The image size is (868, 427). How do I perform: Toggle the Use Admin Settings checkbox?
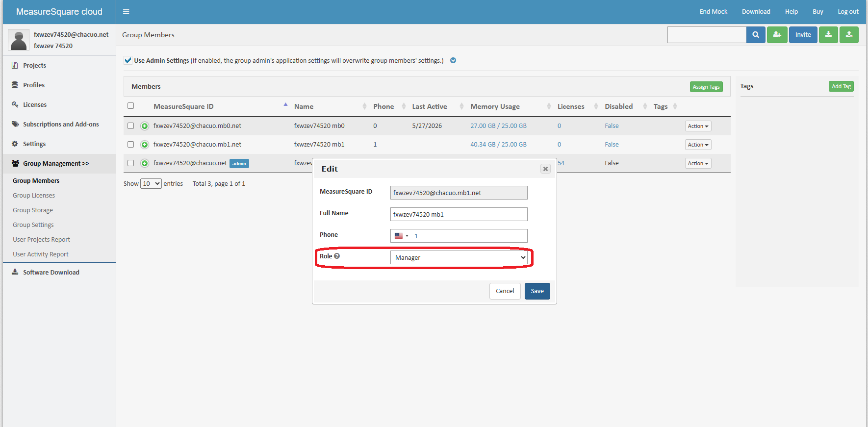point(128,60)
